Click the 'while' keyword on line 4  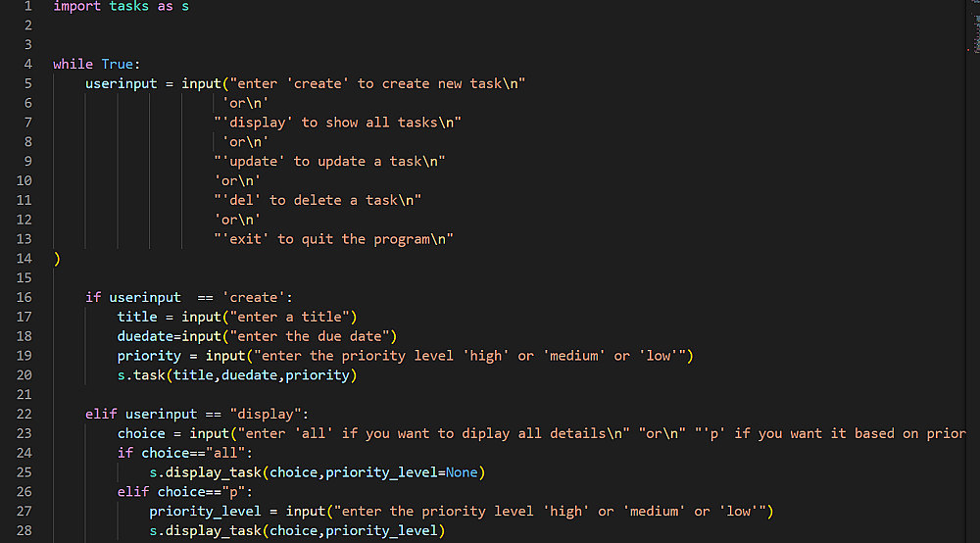point(73,64)
